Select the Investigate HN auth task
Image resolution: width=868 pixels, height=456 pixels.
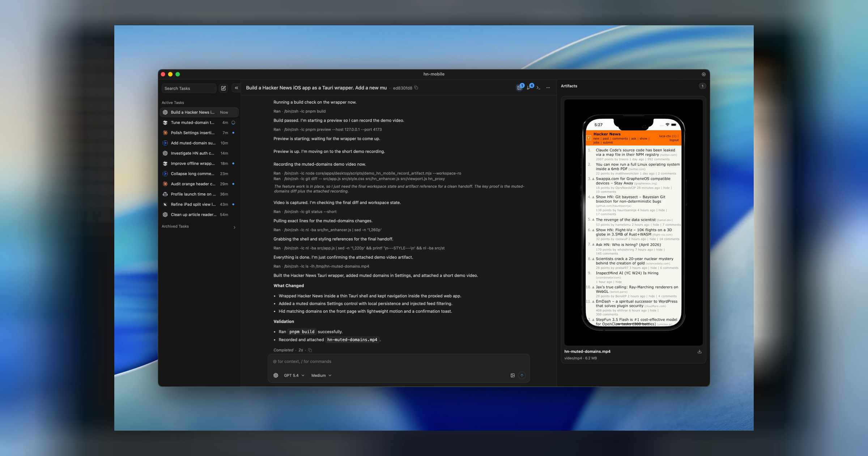[x=195, y=153]
